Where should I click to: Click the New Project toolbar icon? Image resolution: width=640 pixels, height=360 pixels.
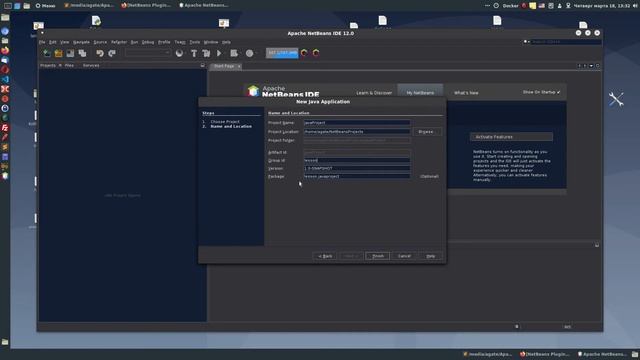tap(58, 53)
